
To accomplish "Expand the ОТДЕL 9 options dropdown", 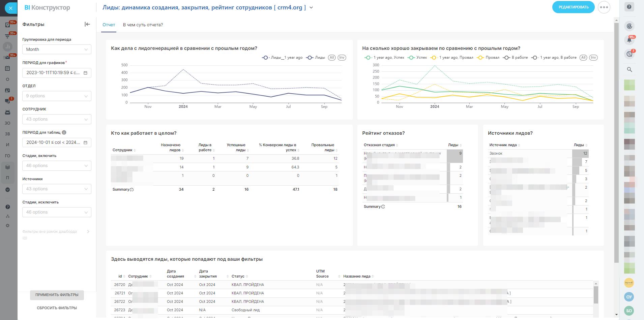I will coord(57,96).
